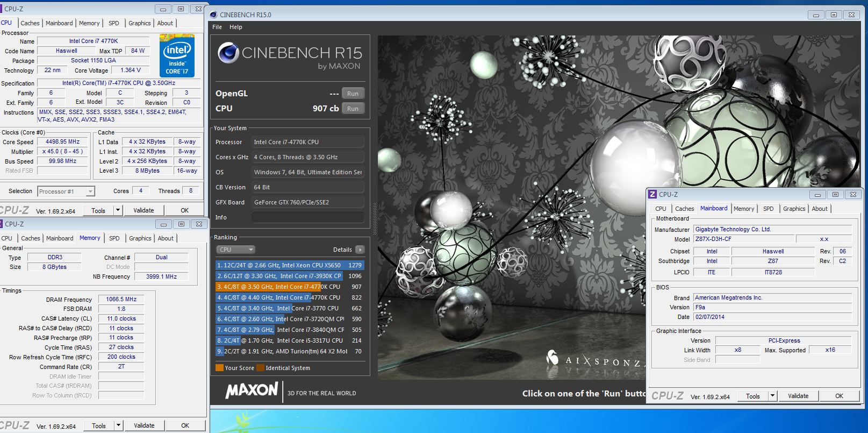Click the Intel Core i7 logo badge

tap(177, 56)
